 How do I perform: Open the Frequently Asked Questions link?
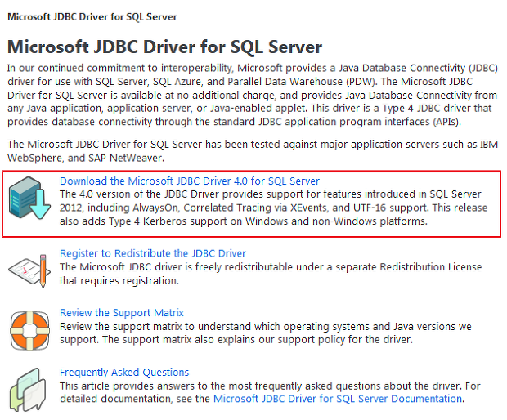pos(124,372)
